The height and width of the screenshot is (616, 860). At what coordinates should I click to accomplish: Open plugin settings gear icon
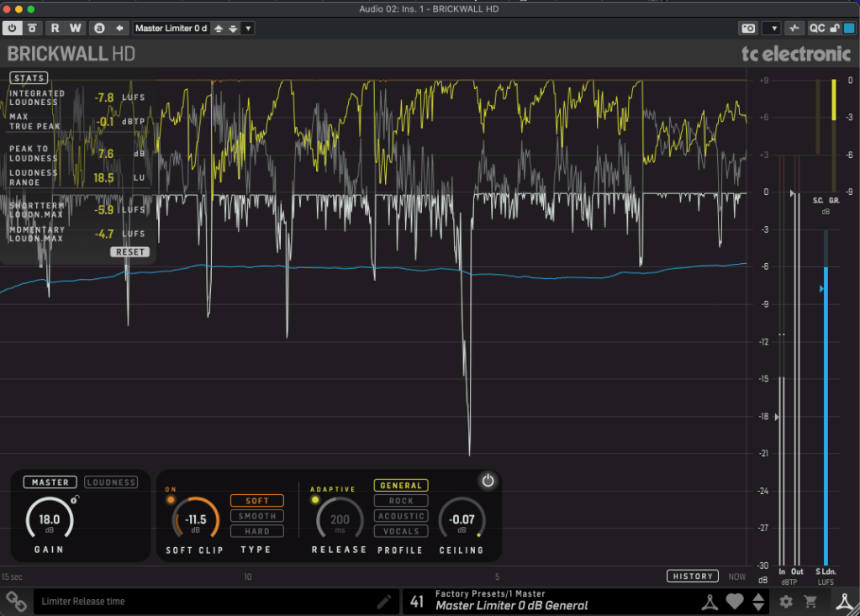(x=786, y=601)
